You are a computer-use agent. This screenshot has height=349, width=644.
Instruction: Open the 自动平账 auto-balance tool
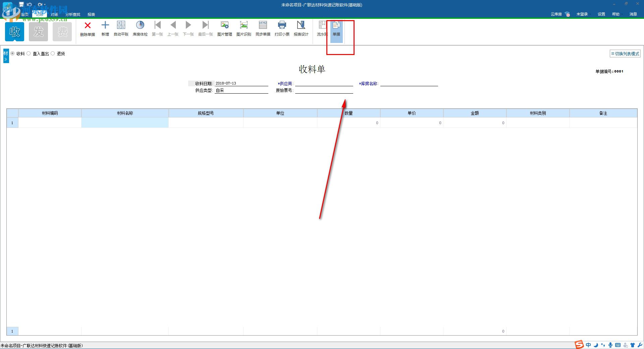tap(121, 29)
